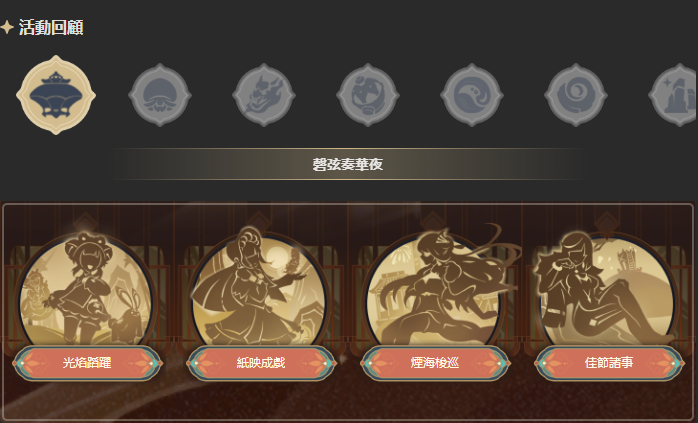Select the highlighted floating palace event icon
The image size is (698, 423).
click(56, 95)
